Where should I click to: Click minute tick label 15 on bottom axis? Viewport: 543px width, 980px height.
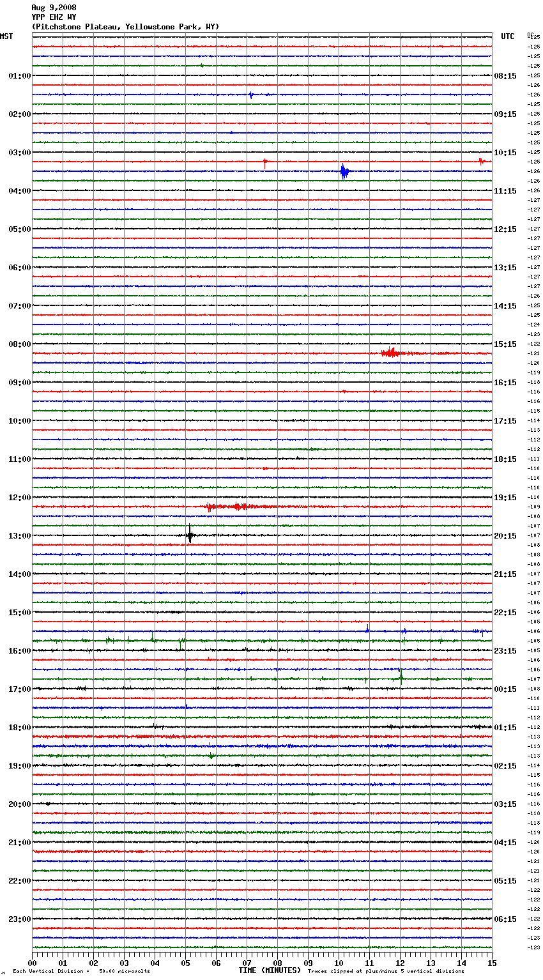pyautogui.click(x=492, y=963)
